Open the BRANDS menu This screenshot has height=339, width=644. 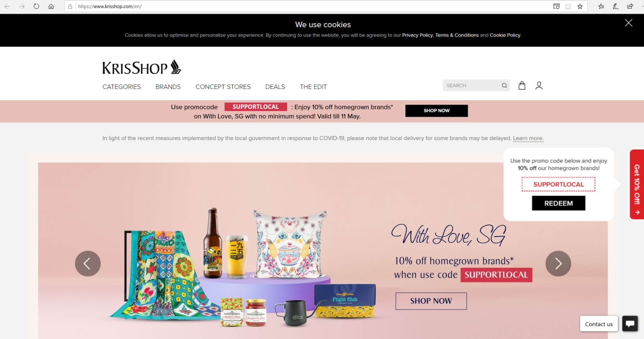[168, 87]
